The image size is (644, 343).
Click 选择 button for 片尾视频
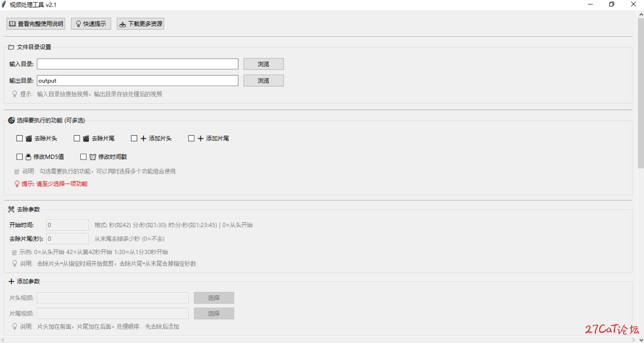click(214, 313)
